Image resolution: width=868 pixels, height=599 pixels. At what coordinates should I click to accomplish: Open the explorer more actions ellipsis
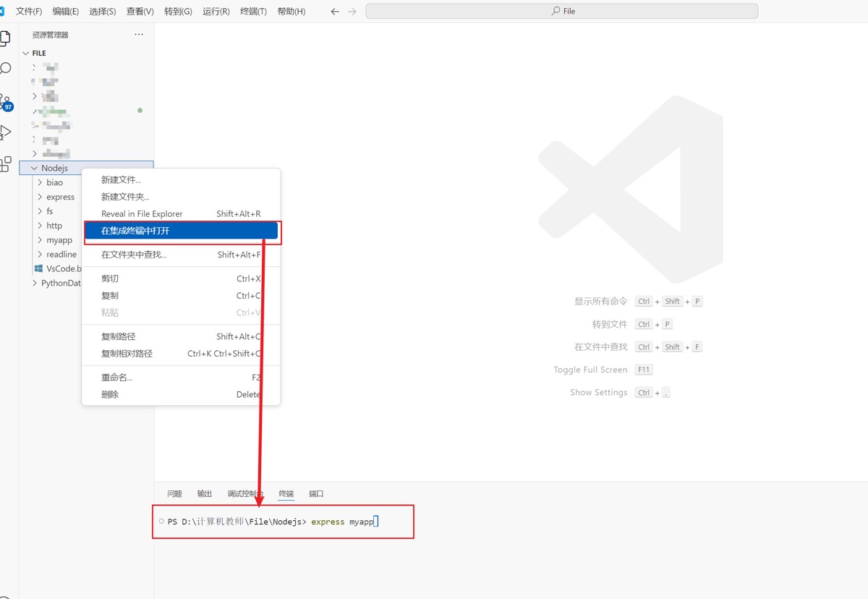[x=139, y=35]
